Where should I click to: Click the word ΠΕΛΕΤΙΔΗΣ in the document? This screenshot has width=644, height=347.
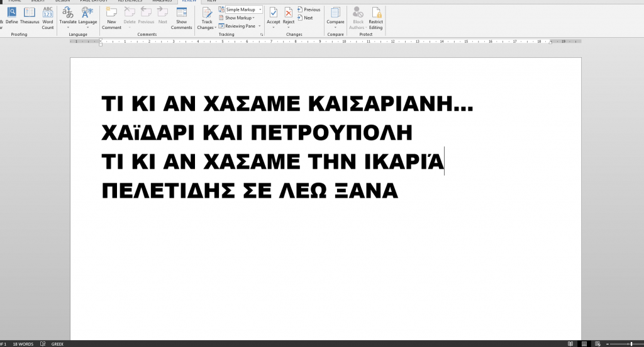click(x=168, y=191)
